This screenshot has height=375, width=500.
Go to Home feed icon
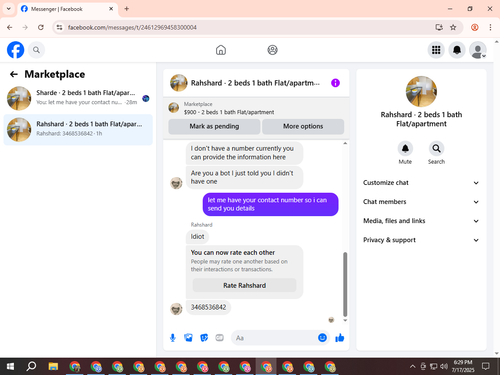coord(221,50)
